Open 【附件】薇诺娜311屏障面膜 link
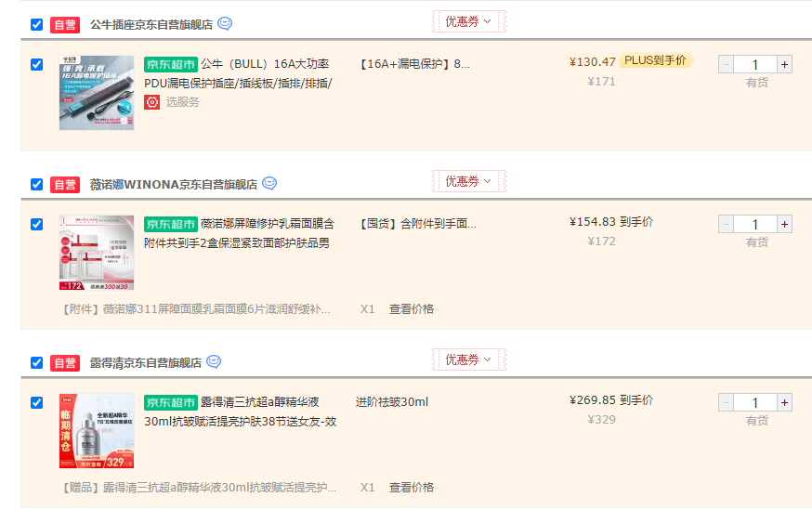This screenshot has width=812, height=510. (x=196, y=309)
